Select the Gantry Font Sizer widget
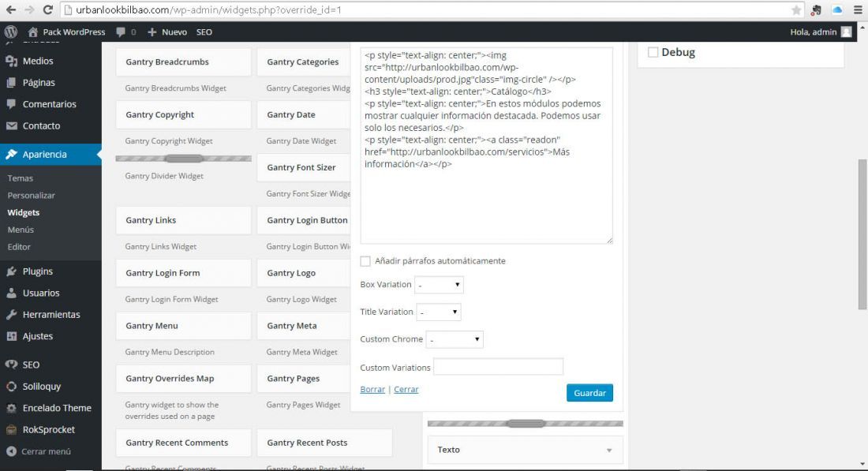 (x=304, y=168)
